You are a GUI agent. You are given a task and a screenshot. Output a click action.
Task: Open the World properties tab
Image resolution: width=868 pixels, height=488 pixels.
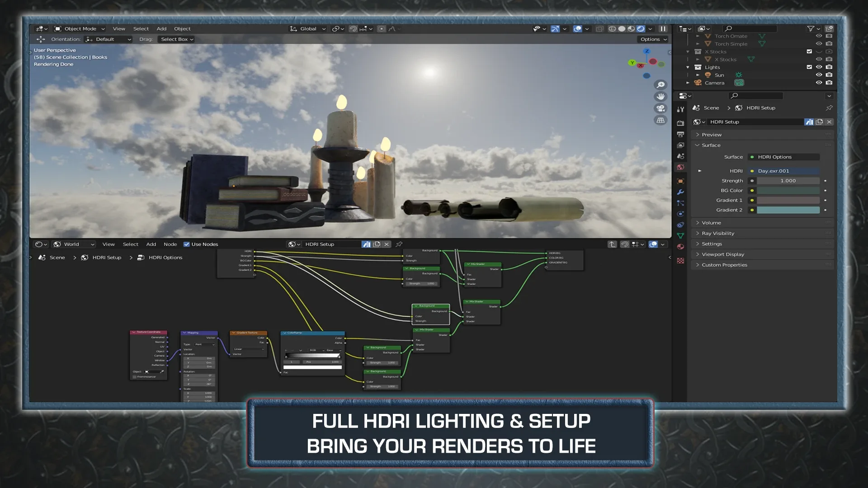pos(680,166)
